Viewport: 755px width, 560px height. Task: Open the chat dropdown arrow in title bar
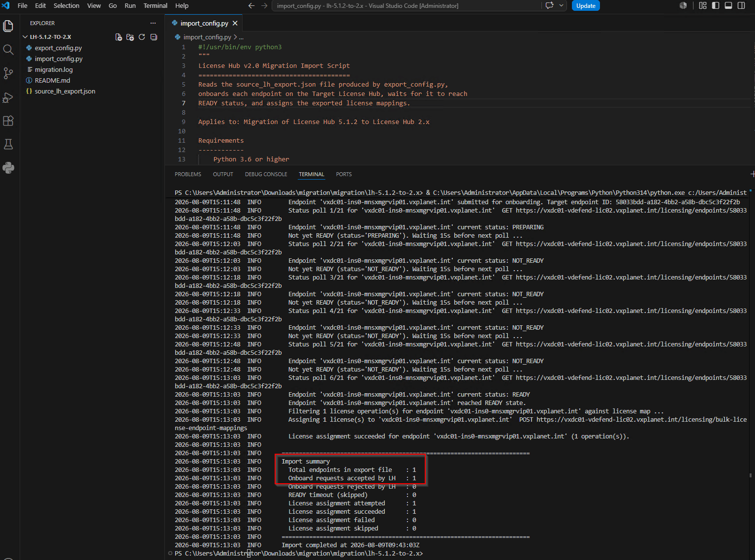tap(561, 5)
